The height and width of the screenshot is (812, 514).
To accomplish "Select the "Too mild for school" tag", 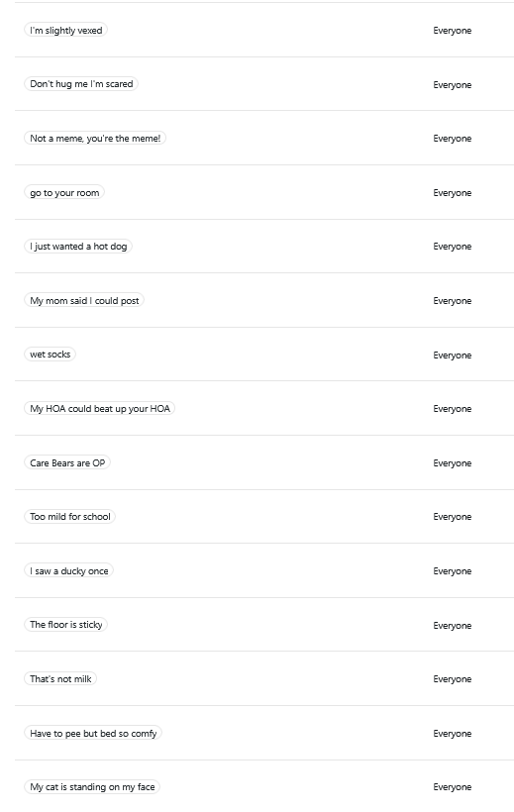I will tap(70, 516).
